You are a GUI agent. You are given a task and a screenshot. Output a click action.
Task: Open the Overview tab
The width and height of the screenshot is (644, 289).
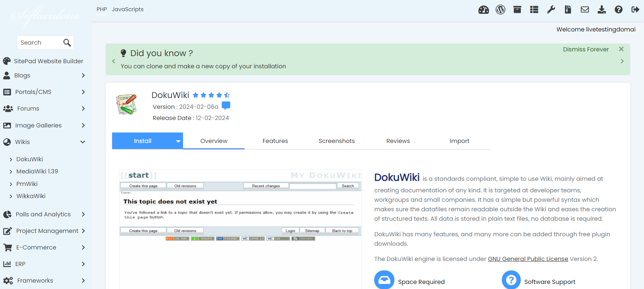[x=214, y=141]
